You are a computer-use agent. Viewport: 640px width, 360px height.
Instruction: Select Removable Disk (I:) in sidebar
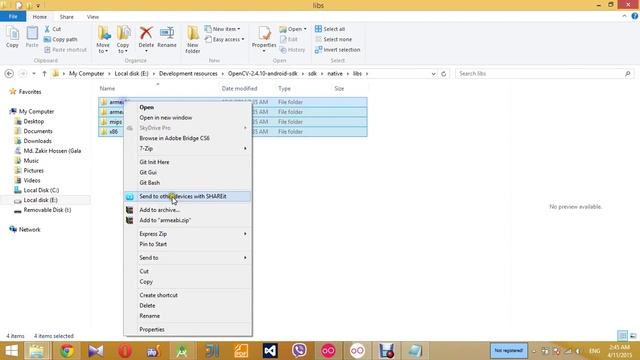point(47,210)
